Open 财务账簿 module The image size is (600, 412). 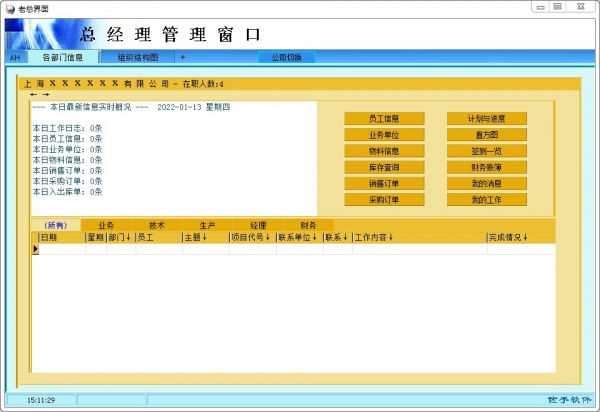[x=487, y=167]
